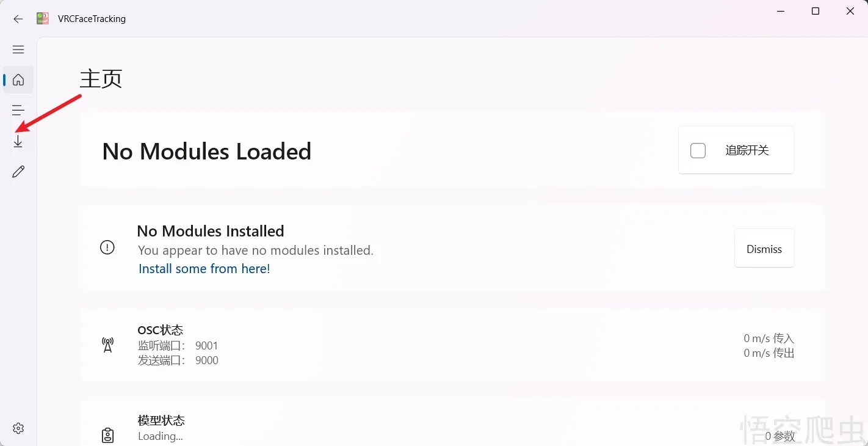Close the VRCFaceTracking window
The image size is (868, 446).
(x=850, y=11)
